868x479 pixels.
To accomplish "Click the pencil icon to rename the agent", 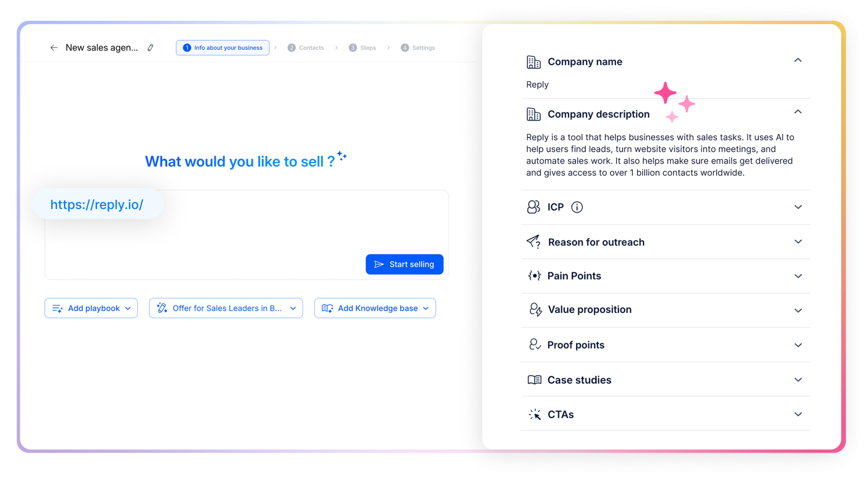I will point(150,47).
